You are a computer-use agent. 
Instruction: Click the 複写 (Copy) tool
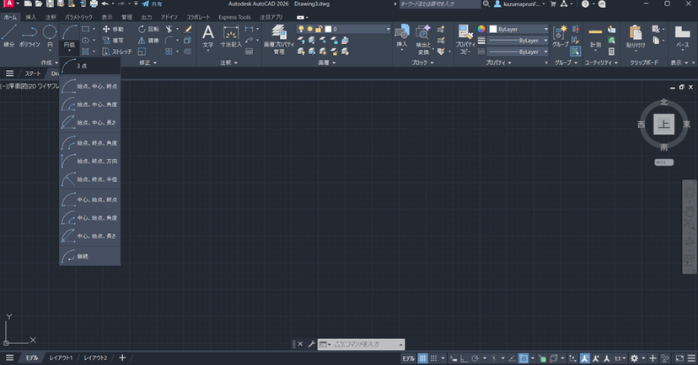tap(113, 40)
